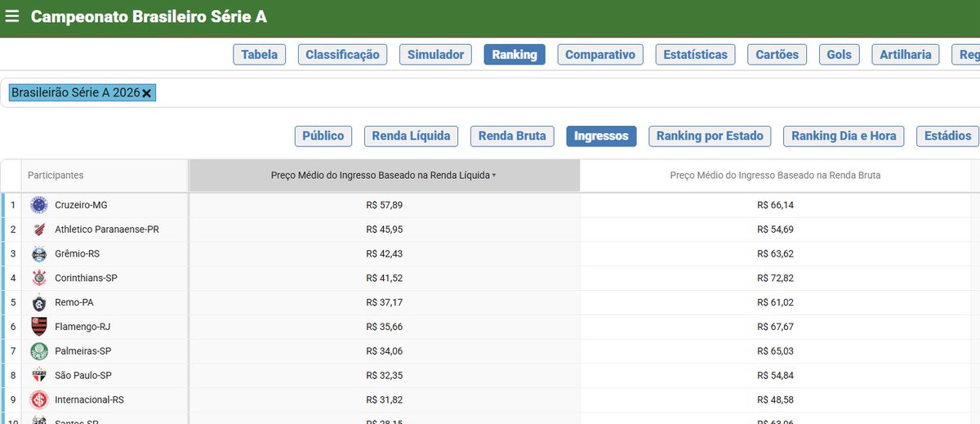Select the Ingressos ranking button
This screenshot has height=424, width=980.
(601, 136)
